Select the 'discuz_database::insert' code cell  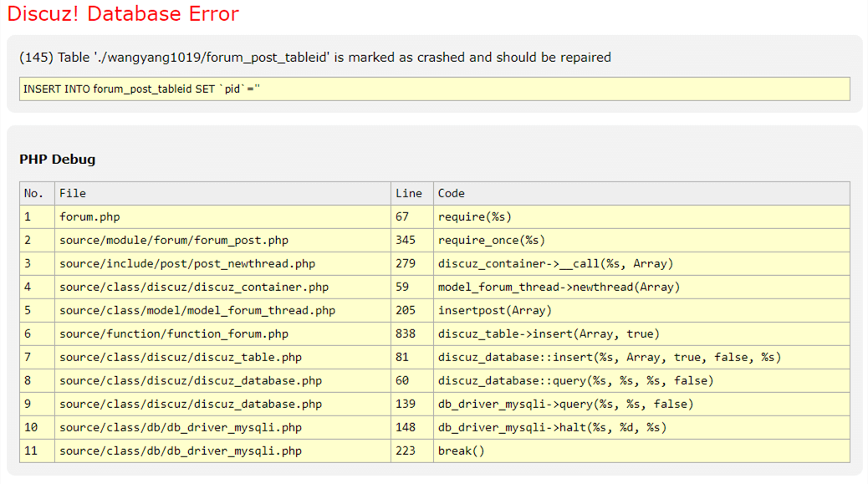pyautogui.click(x=641, y=357)
